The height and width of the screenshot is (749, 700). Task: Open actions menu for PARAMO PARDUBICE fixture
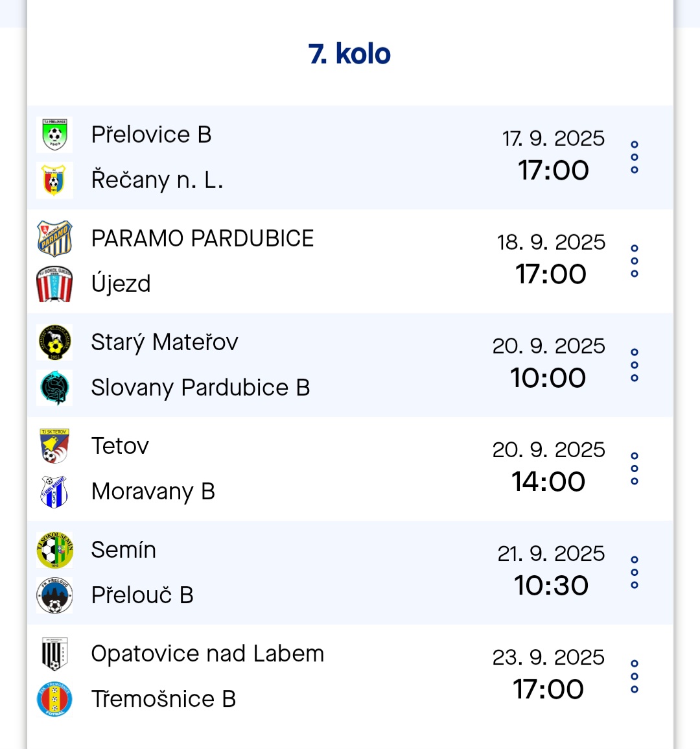pyautogui.click(x=635, y=259)
